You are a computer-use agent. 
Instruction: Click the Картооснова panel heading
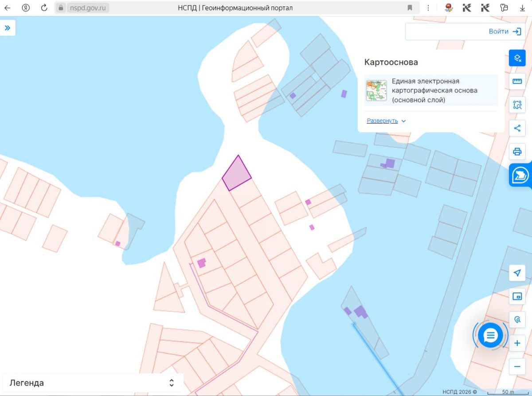click(x=391, y=62)
